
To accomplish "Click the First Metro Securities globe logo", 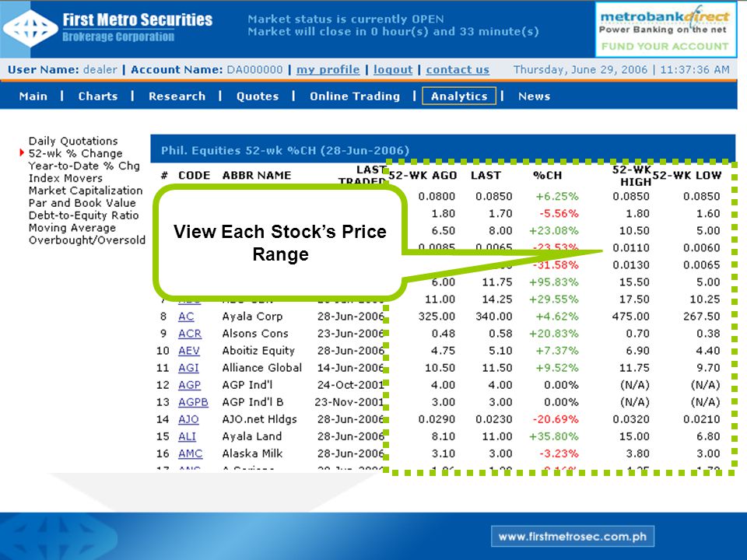I will 30,29.
